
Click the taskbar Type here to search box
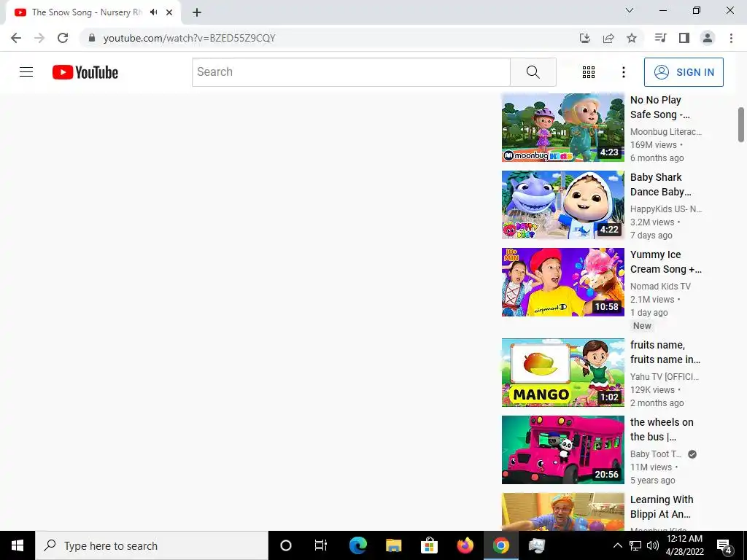click(x=152, y=545)
